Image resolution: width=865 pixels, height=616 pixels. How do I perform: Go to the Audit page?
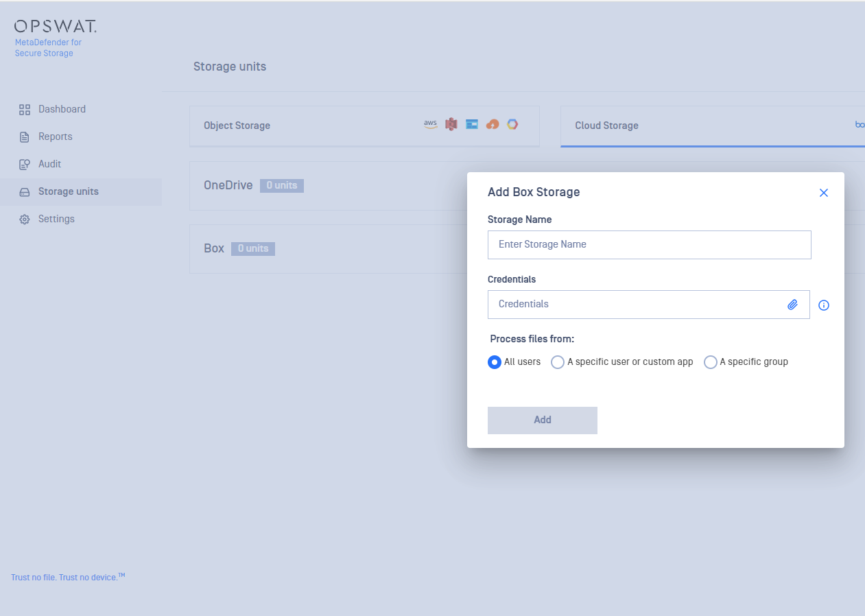tap(49, 164)
